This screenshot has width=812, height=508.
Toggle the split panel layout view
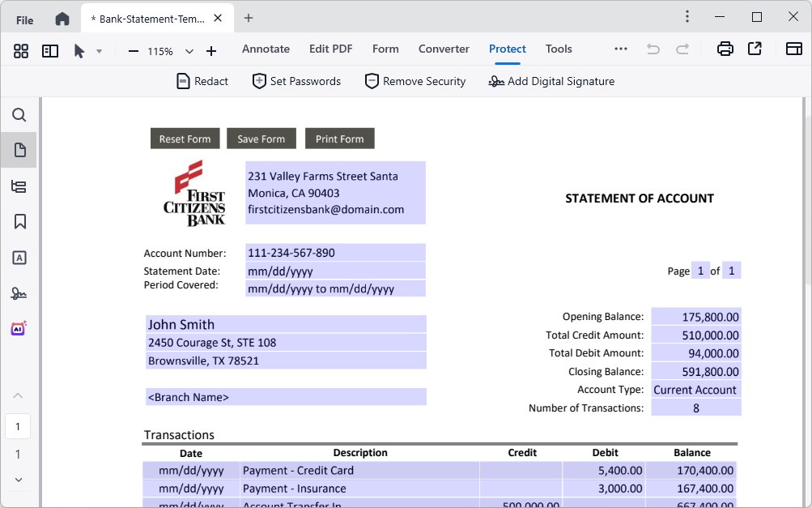(50, 50)
